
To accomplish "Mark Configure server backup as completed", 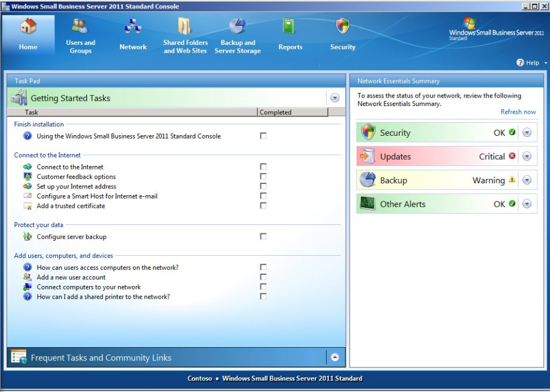I will (263, 237).
